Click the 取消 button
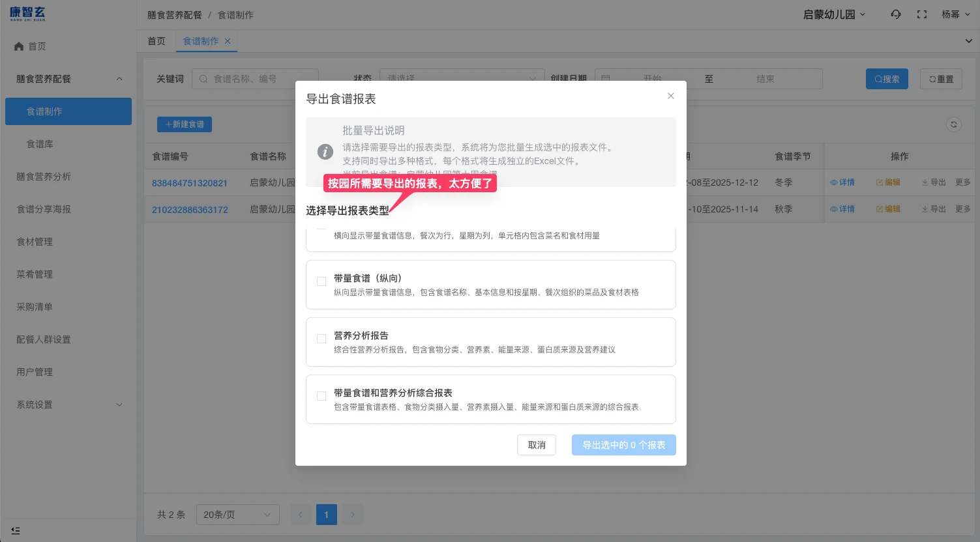The width and height of the screenshot is (980, 542). click(536, 445)
